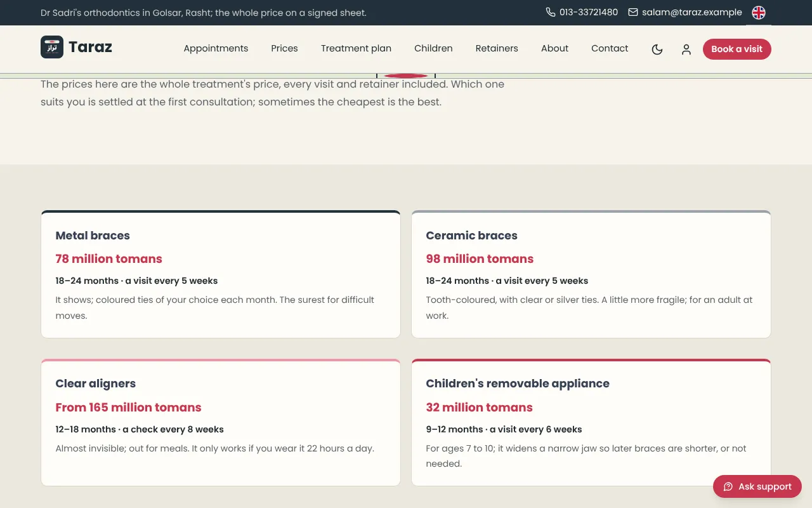
Task: Click the Book a visit button
Action: coord(737,49)
